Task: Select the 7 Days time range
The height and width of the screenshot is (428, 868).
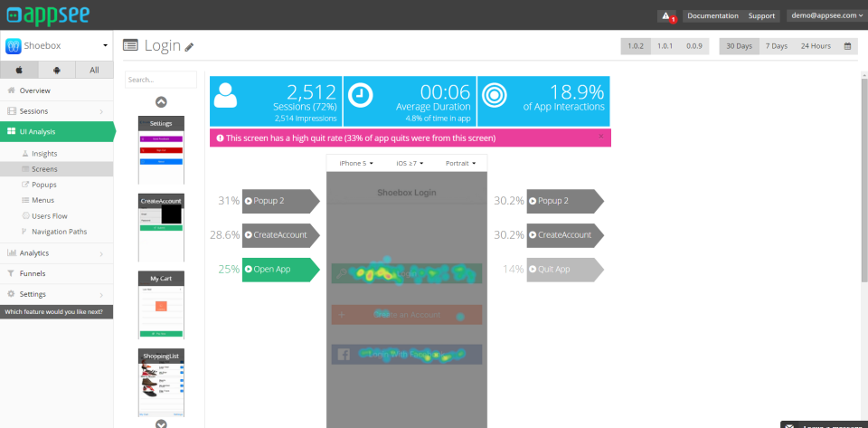Action: coord(776,46)
